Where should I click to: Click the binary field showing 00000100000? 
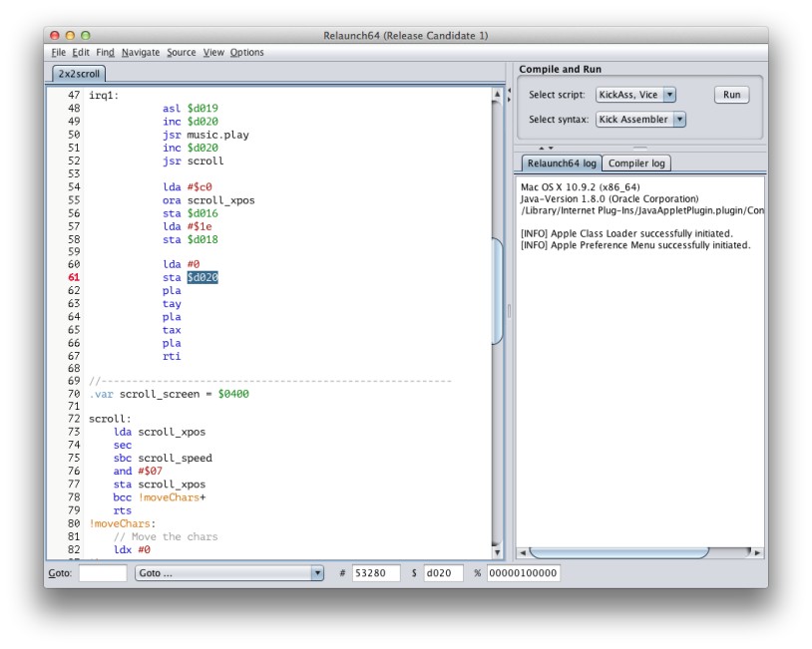pyautogui.click(x=523, y=573)
